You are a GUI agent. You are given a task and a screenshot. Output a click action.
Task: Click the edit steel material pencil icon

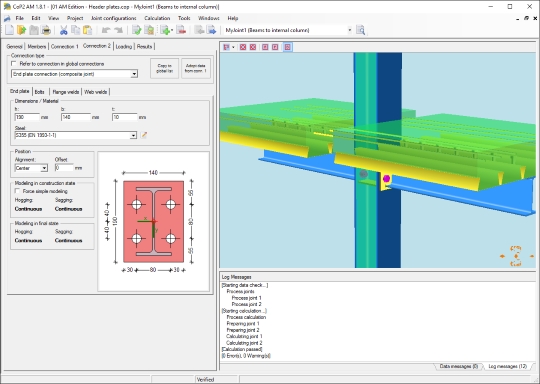pyautogui.click(x=144, y=135)
